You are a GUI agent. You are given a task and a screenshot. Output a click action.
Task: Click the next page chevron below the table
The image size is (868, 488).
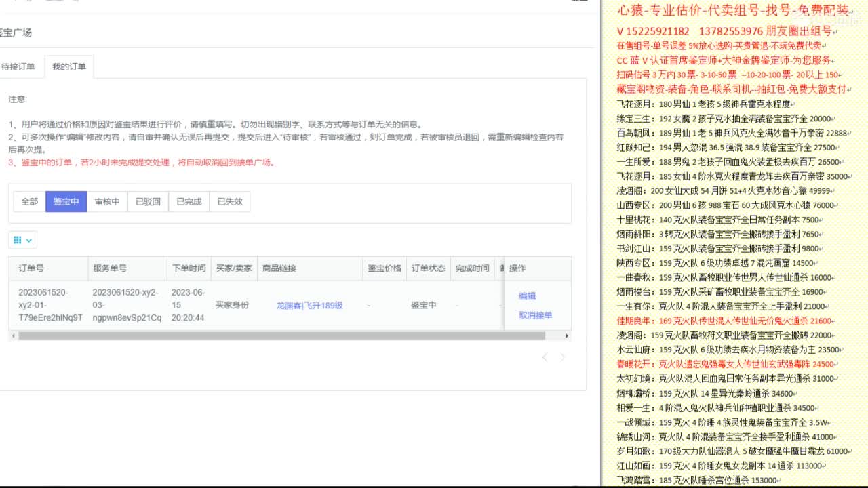pos(562,357)
